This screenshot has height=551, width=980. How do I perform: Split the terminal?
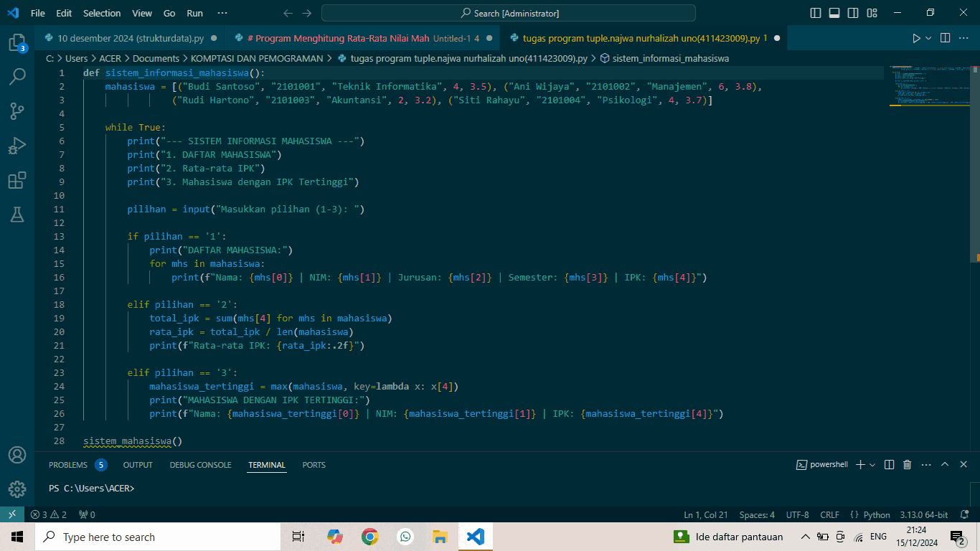890,464
